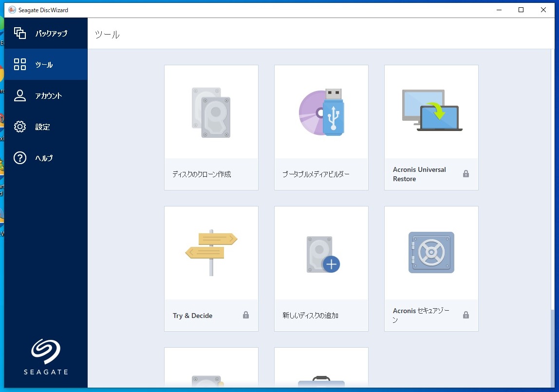Click the partially visible disk tool tile
The width and height of the screenshot is (559, 392).
click(211, 368)
